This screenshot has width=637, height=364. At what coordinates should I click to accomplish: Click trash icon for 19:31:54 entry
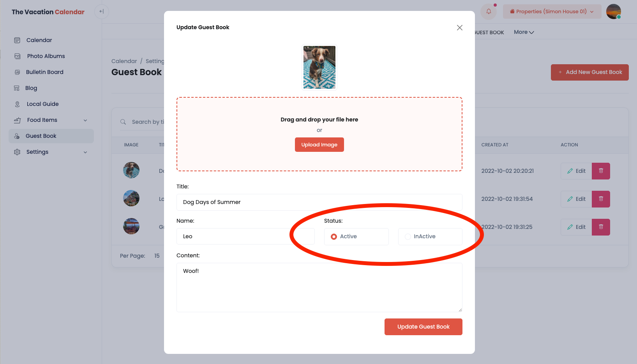click(601, 199)
